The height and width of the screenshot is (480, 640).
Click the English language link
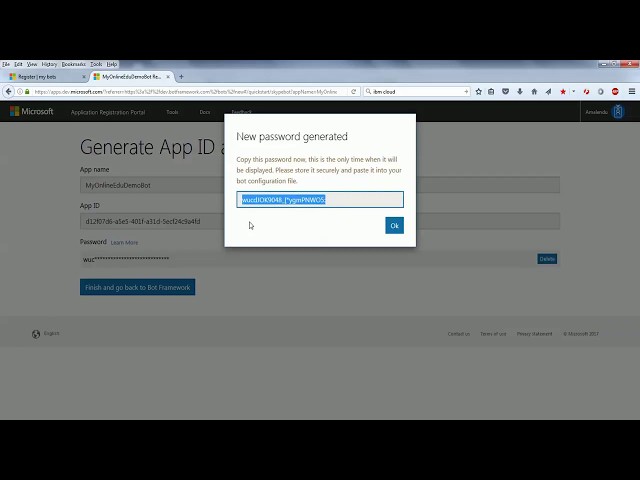click(51, 333)
